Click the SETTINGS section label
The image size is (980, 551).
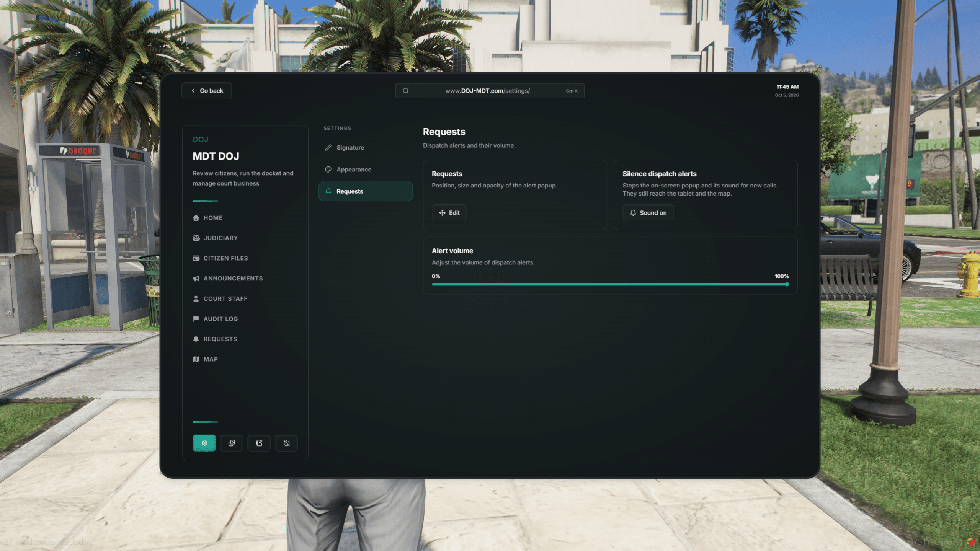tap(337, 128)
